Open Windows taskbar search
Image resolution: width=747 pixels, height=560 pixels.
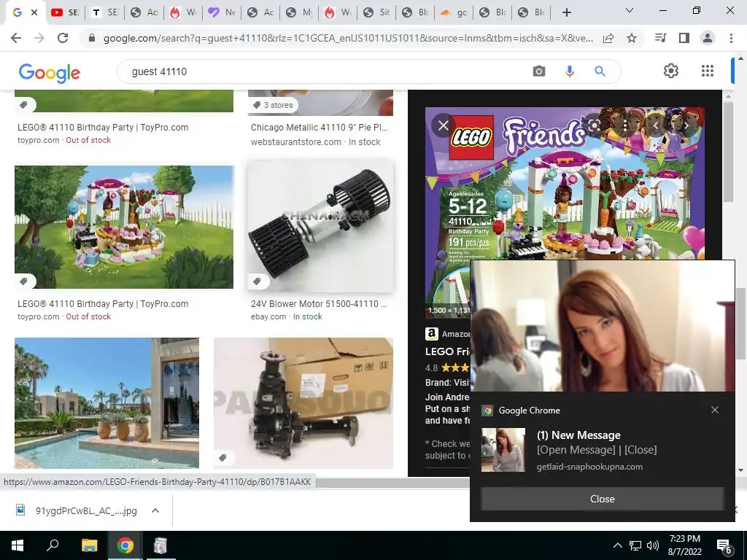point(53,545)
